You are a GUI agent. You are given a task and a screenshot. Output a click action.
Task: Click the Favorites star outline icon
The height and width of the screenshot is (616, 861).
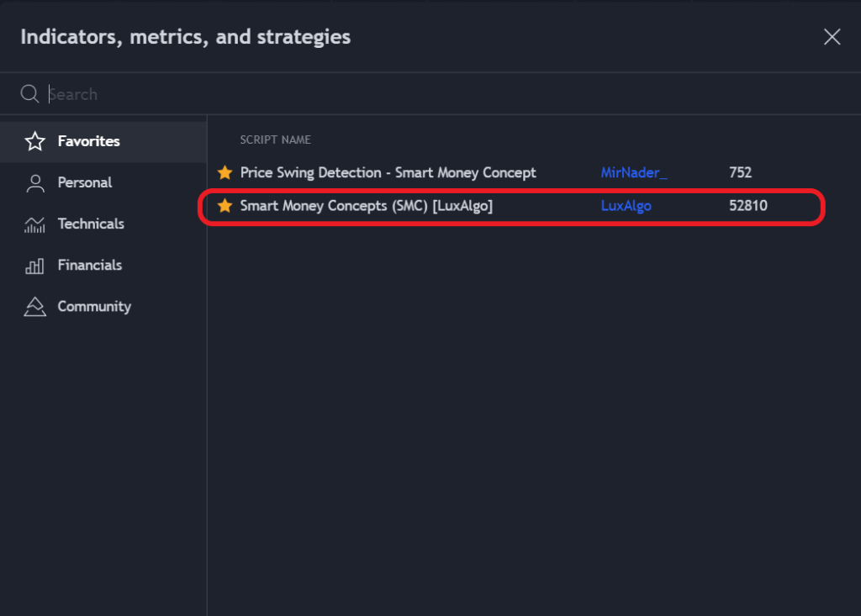35,141
